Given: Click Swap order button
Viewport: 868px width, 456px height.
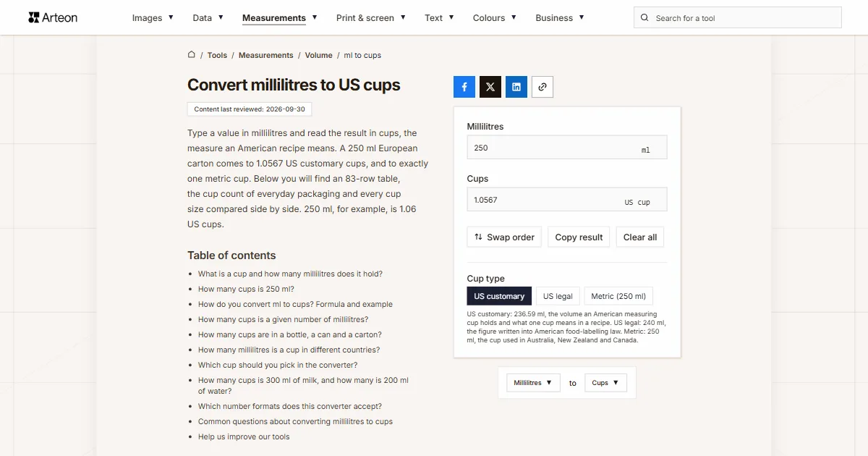Looking at the screenshot, I should click(504, 237).
